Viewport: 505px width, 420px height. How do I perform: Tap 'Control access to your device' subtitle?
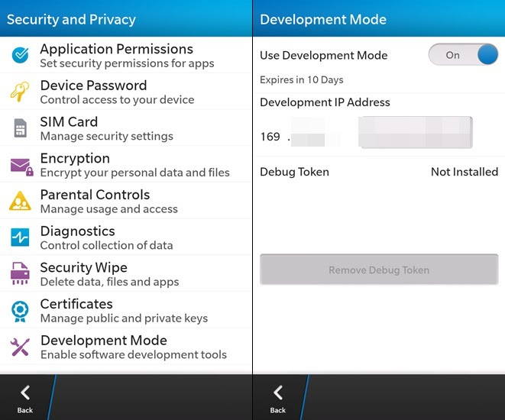point(117,100)
